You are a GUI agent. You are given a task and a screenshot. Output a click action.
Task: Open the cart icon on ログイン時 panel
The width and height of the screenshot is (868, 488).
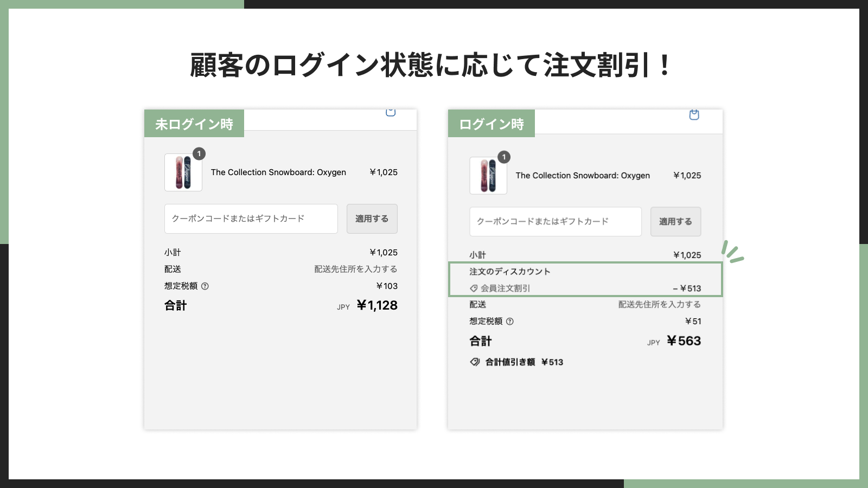tap(694, 114)
